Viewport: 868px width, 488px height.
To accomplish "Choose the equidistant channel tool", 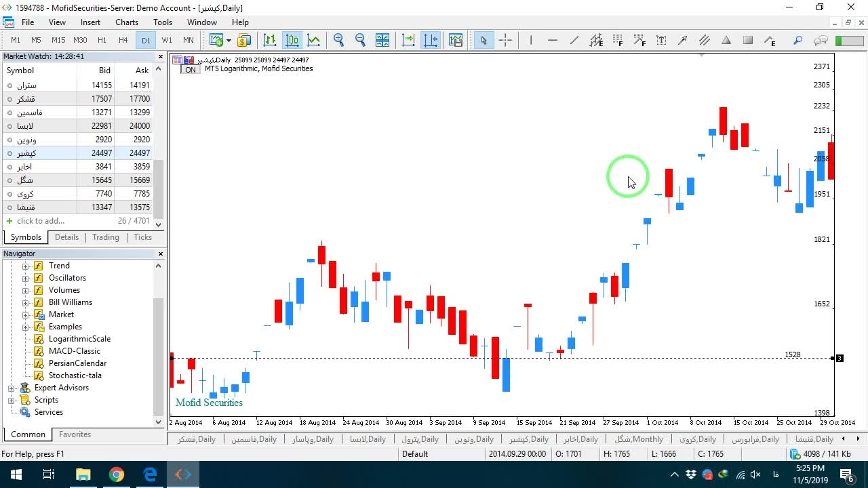I will click(x=705, y=40).
